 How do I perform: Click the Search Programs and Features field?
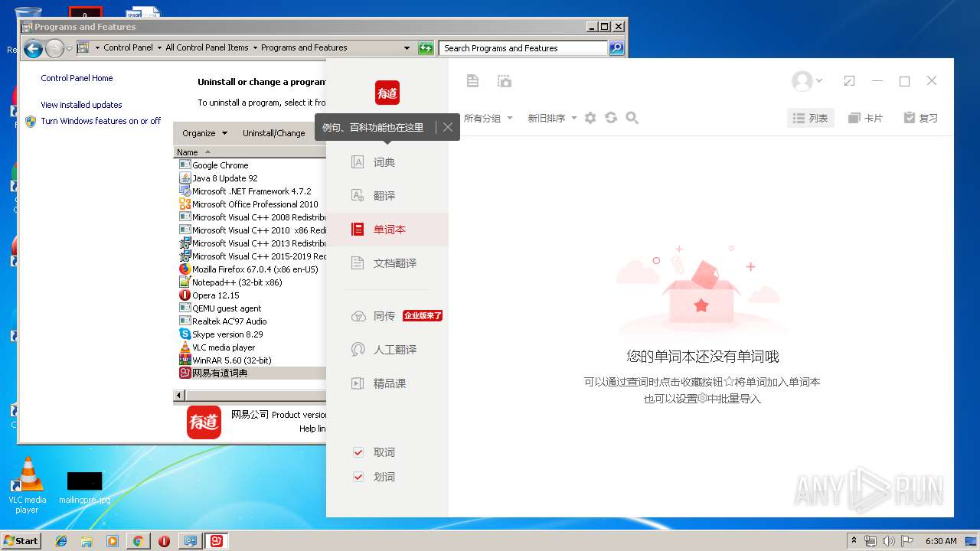524,48
